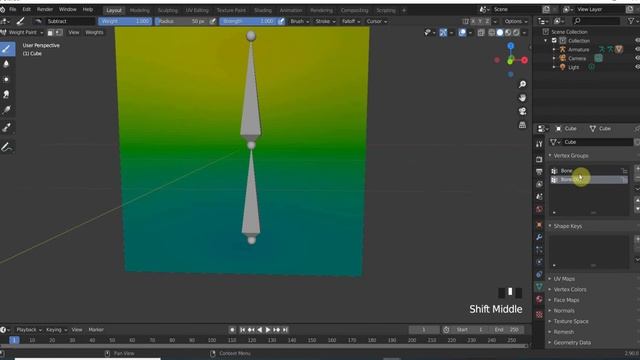Open the World properties tab
Screen dimensions: 640x360
point(539,209)
